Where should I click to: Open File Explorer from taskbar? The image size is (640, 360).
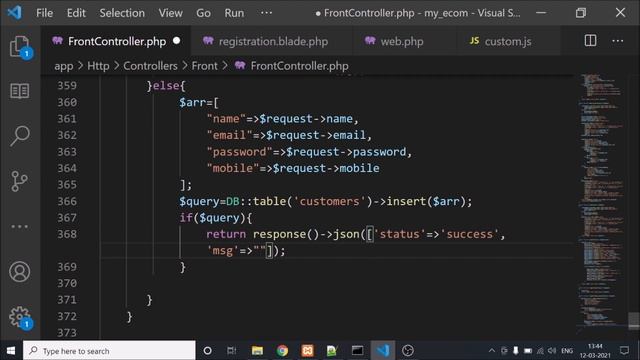pyautogui.click(x=257, y=351)
